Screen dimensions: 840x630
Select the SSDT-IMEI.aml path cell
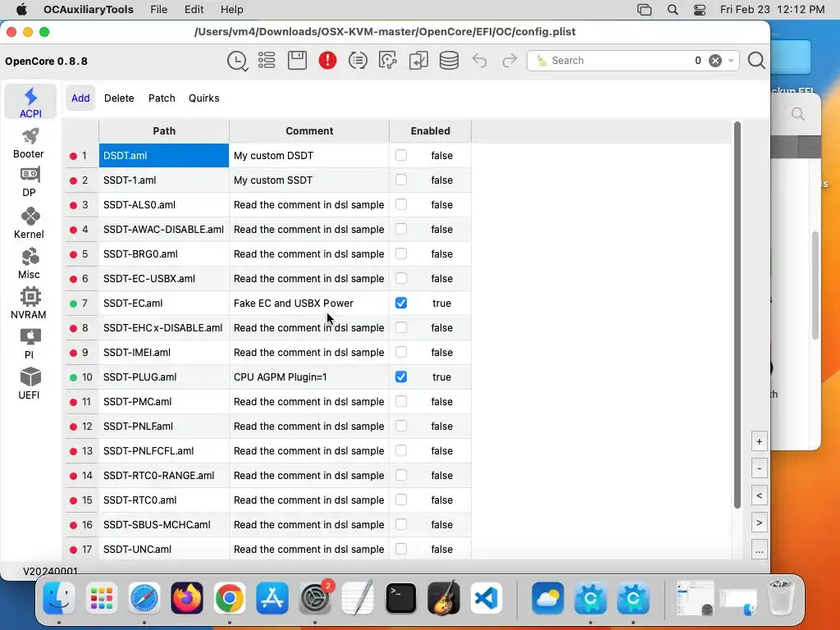tap(164, 353)
